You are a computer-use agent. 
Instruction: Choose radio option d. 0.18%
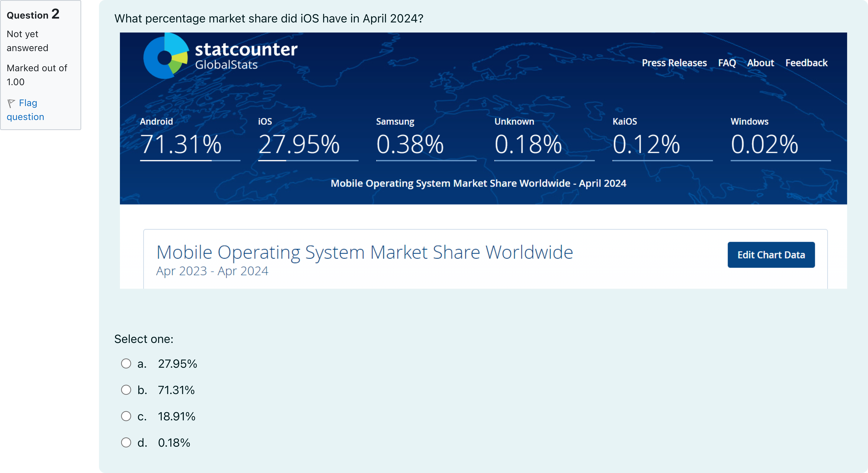[x=126, y=442]
